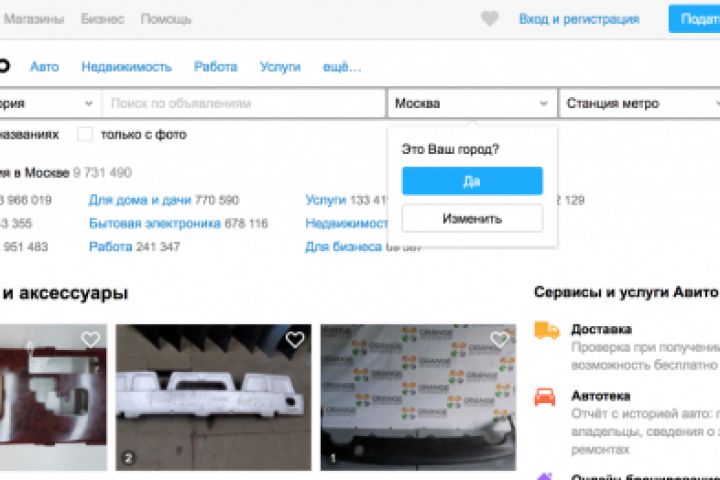Click 'Сервисы и услуги Авито' heading
Image resolution: width=720 pixels, height=480 pixels.
[x=626, y=292]
